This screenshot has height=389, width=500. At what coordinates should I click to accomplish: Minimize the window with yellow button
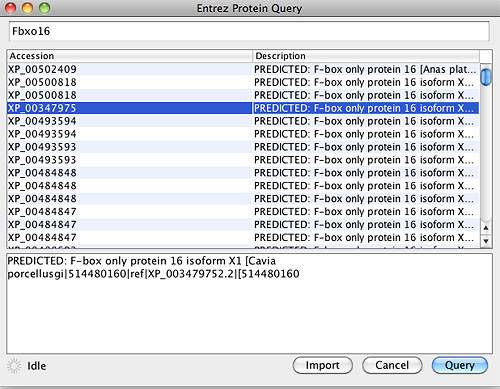27,8
